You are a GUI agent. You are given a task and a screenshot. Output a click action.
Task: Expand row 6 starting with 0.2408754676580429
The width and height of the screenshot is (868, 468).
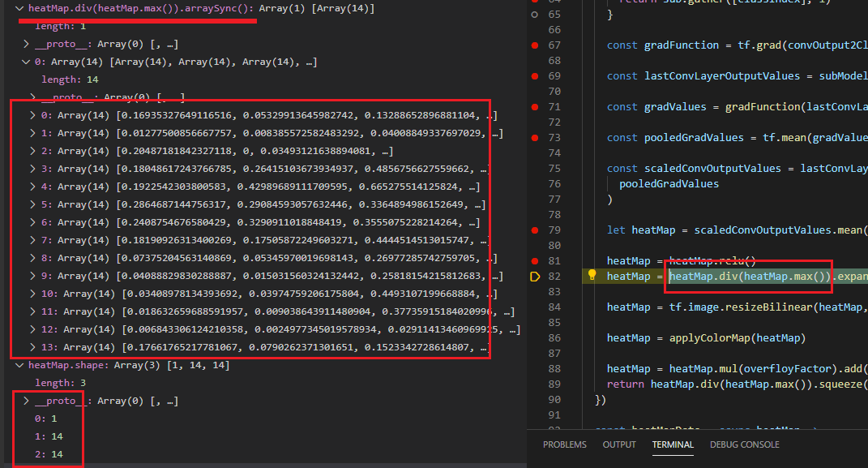tap(32, 222)
